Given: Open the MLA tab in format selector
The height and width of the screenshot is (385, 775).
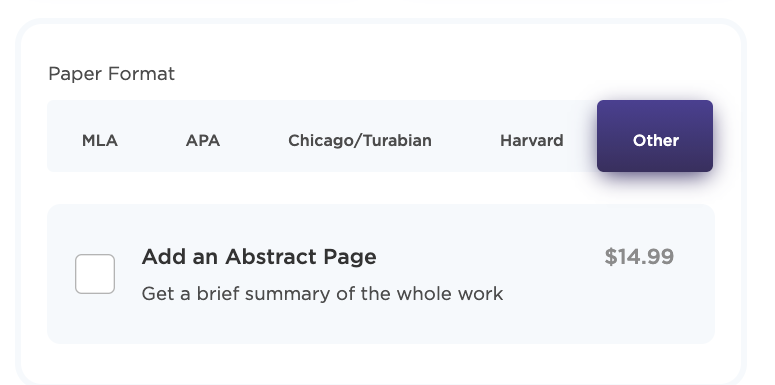Looking at the screenshot, I should click(x=100, y=140).
